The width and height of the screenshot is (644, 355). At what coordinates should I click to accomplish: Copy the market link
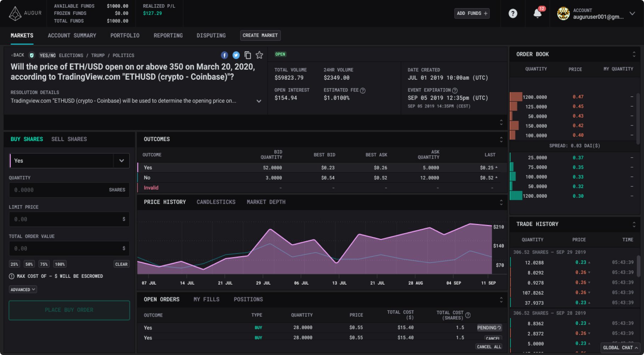[x=248, y=55]
